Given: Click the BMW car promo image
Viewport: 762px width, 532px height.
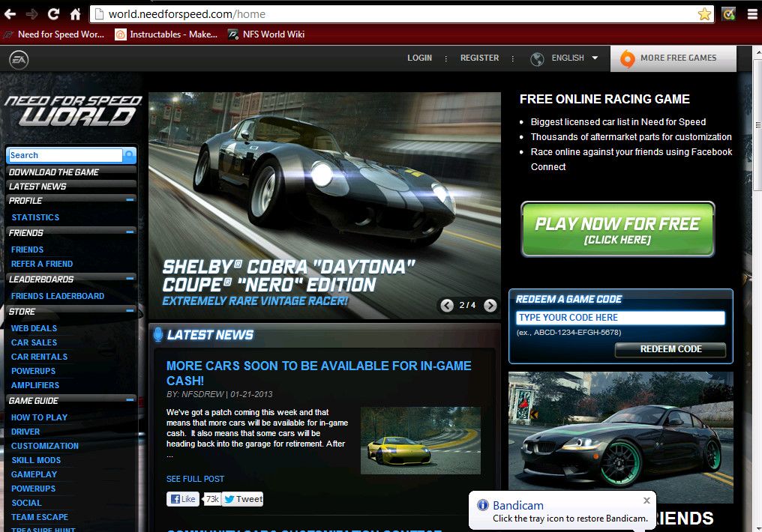Looking at the screenshot, I should point(620,438).
